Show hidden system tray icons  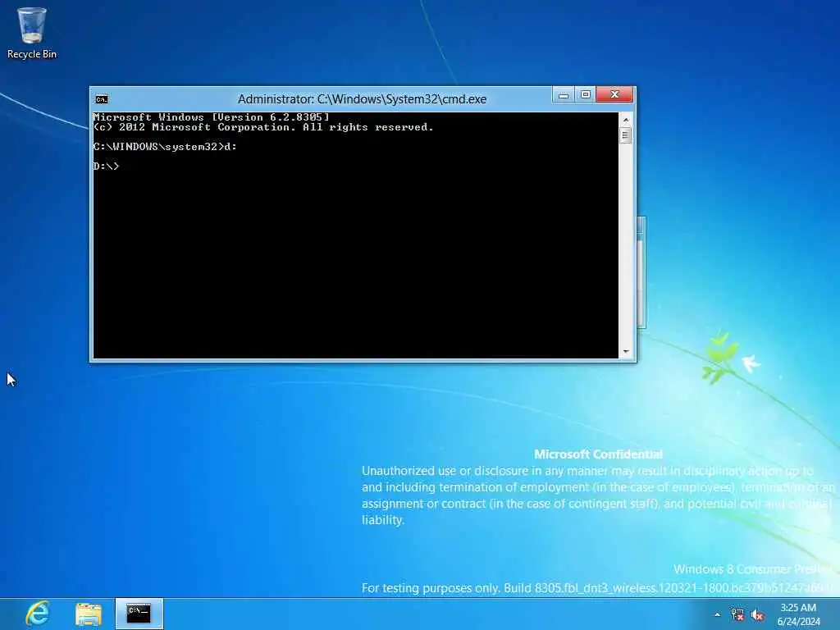point(717,615)
